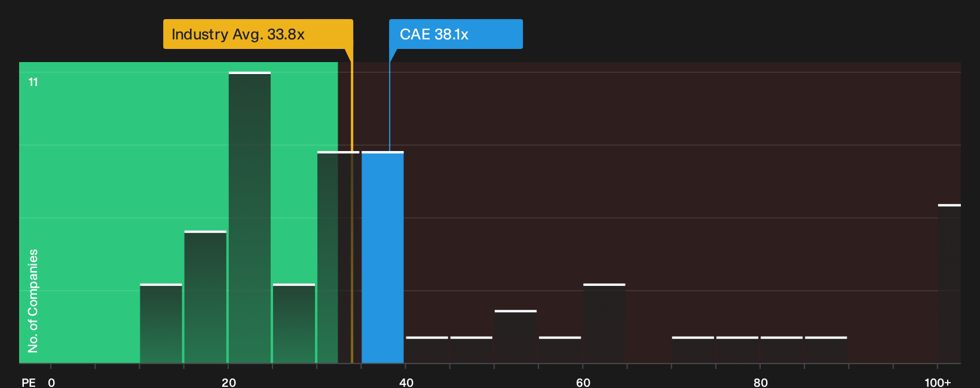Click the Industry Avg. 33.8x label

click(258, 34)
